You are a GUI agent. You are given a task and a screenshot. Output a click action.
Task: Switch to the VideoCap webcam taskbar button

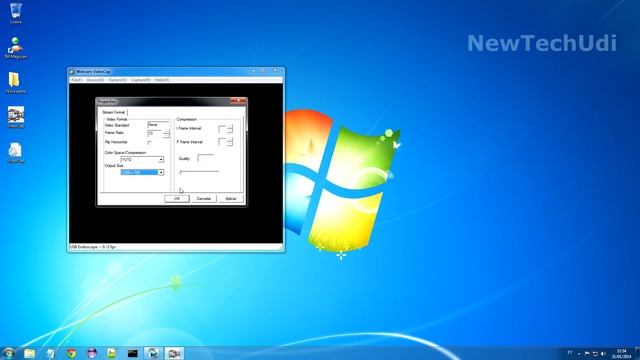[x=174, y=353]
